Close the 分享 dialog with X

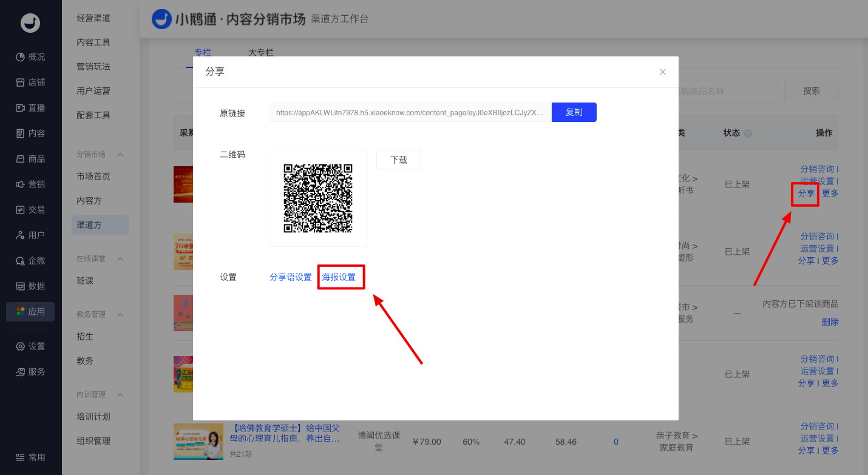(663, 72)
